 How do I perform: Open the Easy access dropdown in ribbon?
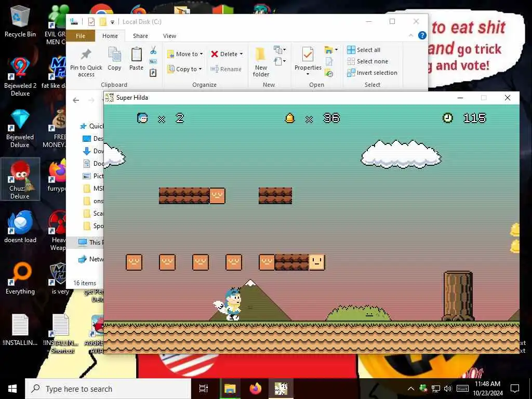280,61
